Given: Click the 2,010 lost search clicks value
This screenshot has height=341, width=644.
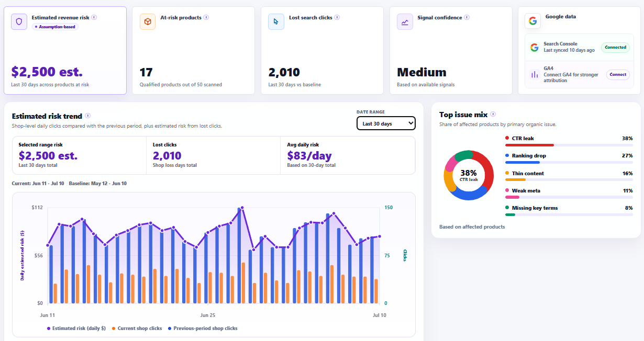Looking at the screenshot, I should click(284, 72).
